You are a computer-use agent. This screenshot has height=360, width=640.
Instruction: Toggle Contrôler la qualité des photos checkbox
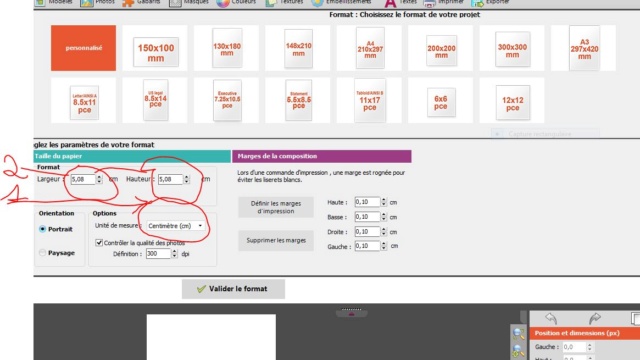99,242
